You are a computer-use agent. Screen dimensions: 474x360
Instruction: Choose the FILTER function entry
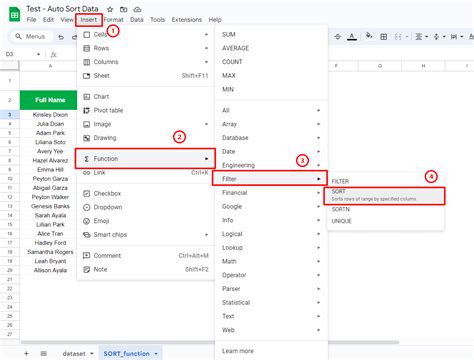(386, 181)
